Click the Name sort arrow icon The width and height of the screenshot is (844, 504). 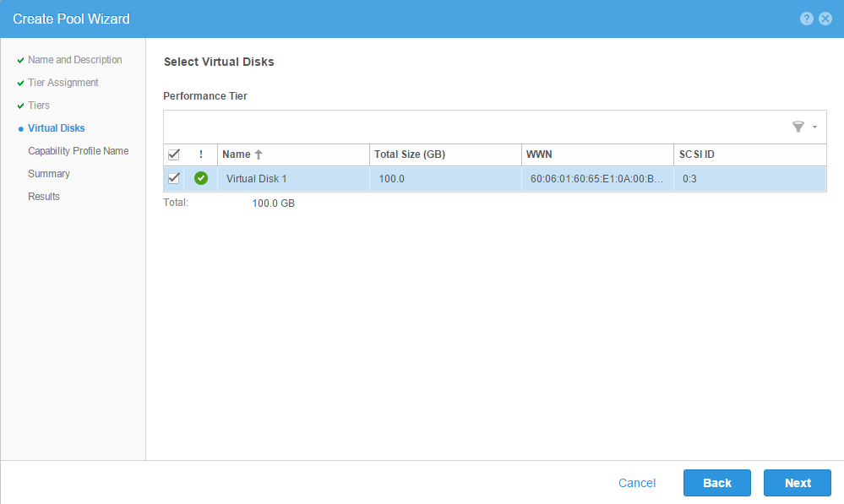(259, 154)
